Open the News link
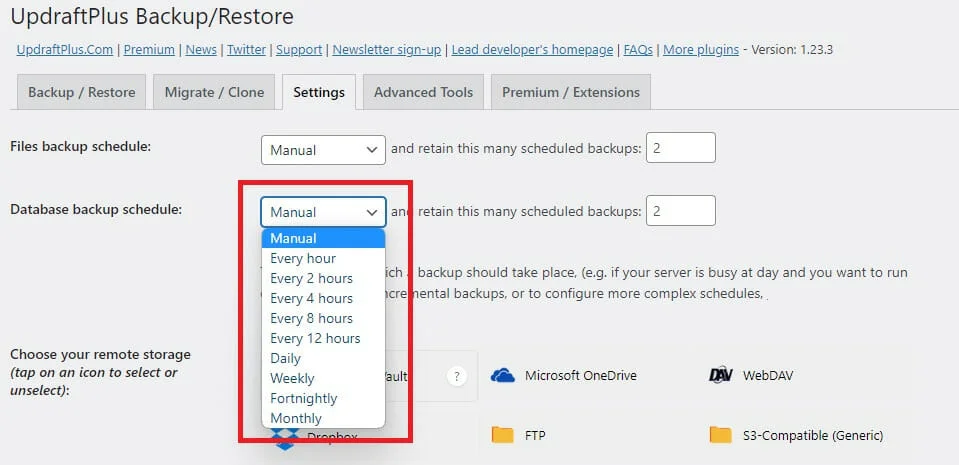959x465 pixels. pyautogui.click(x=201, y=50)
